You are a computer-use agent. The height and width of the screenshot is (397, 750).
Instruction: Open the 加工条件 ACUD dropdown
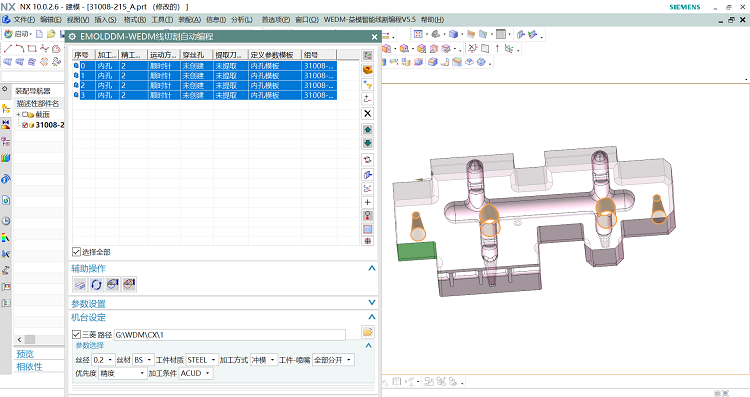(x=196, y=373)
